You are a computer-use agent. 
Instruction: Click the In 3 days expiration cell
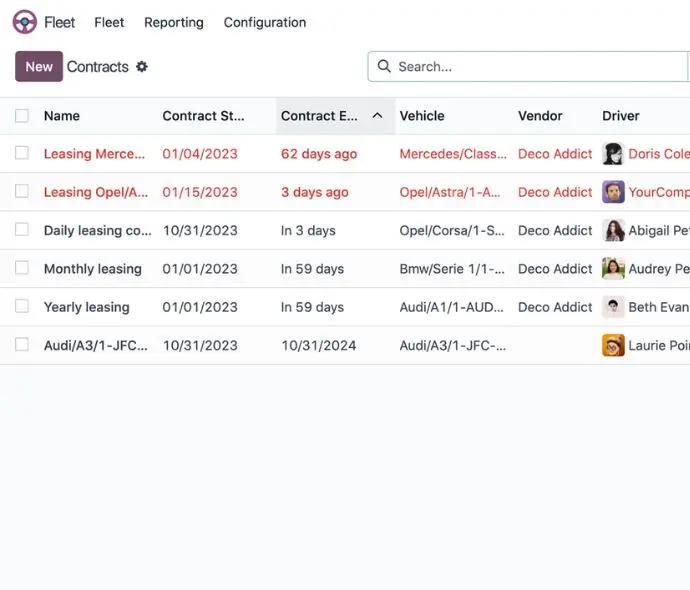[308, 231]
